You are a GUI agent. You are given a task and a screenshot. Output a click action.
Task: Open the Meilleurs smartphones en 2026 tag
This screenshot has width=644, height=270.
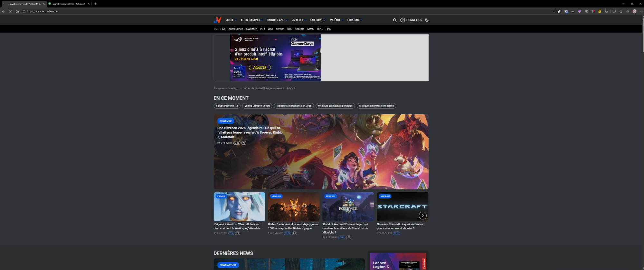pyautogui.click(x=294, y=106)
